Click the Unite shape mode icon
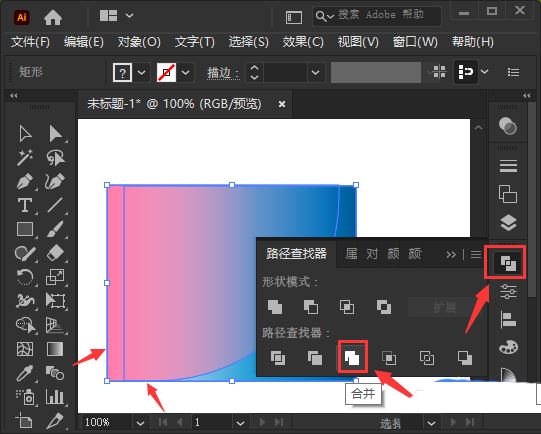 [x=275, y=307]
